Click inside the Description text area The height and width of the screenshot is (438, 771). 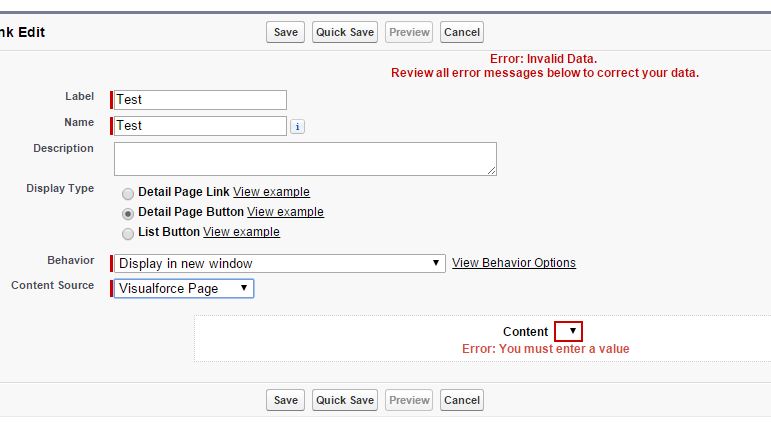point(305,159)
